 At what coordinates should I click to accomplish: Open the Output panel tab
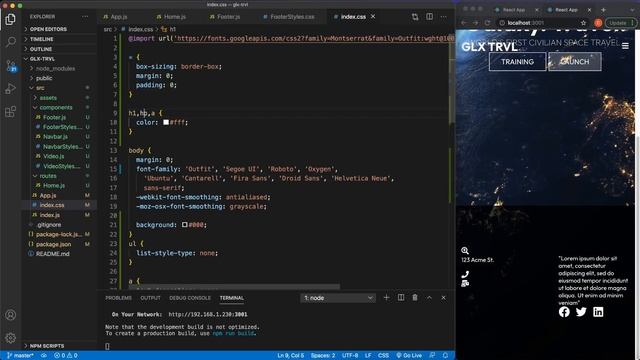point(150,298)
